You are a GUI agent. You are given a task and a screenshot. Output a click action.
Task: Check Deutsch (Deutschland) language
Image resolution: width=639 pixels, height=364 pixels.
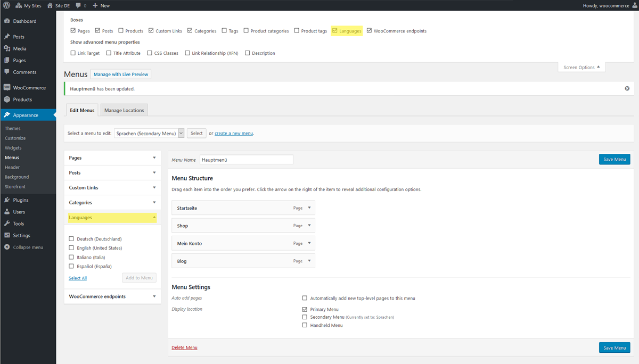pos(71,239)
